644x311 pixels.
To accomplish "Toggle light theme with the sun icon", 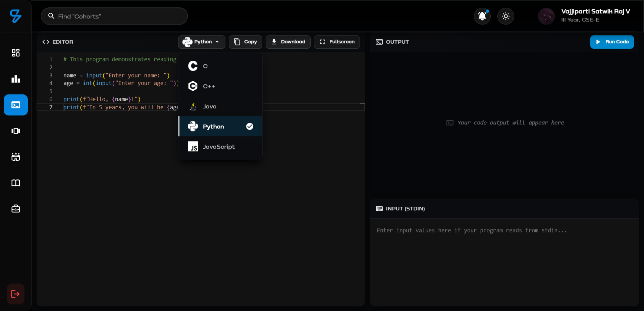I will (505, 16).
